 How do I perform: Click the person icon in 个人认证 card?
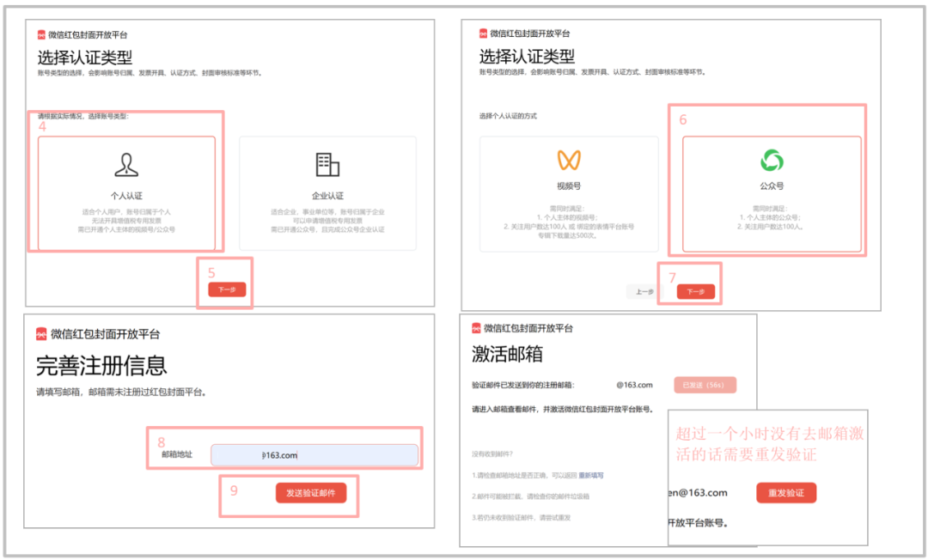click(126, 165)
